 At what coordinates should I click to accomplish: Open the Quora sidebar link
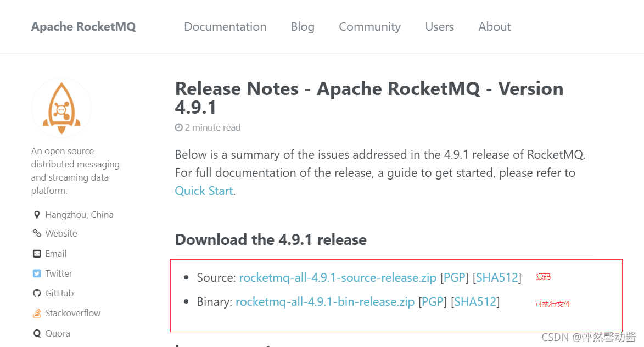click(x=58, y=333)
